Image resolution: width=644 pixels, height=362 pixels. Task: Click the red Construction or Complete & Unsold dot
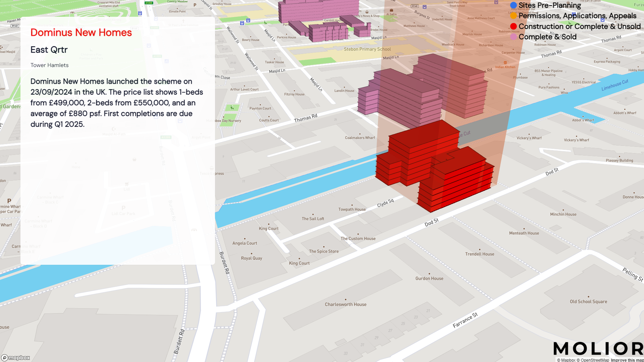click(x=514, y=26)
